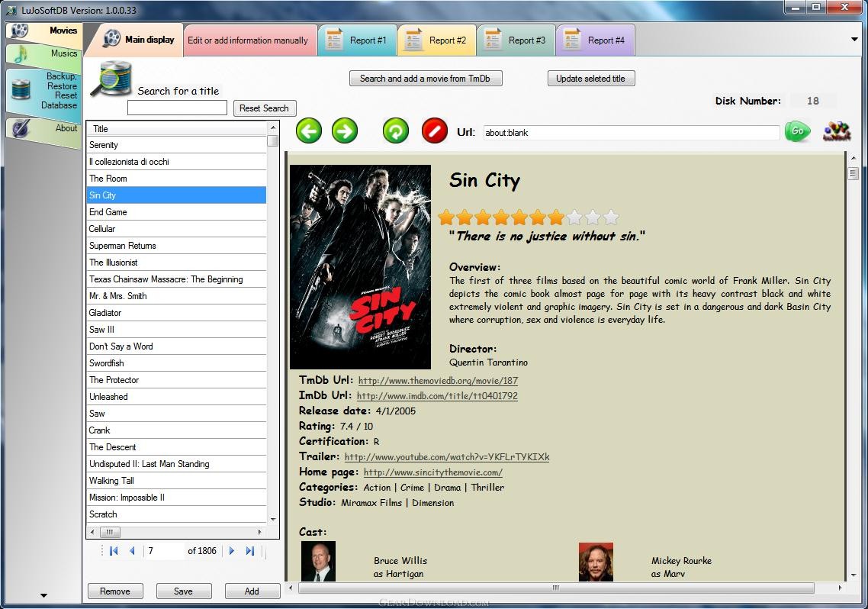Click the Remove button
The width and height of the screenshot is (868, 609).
tap(115, 591)
